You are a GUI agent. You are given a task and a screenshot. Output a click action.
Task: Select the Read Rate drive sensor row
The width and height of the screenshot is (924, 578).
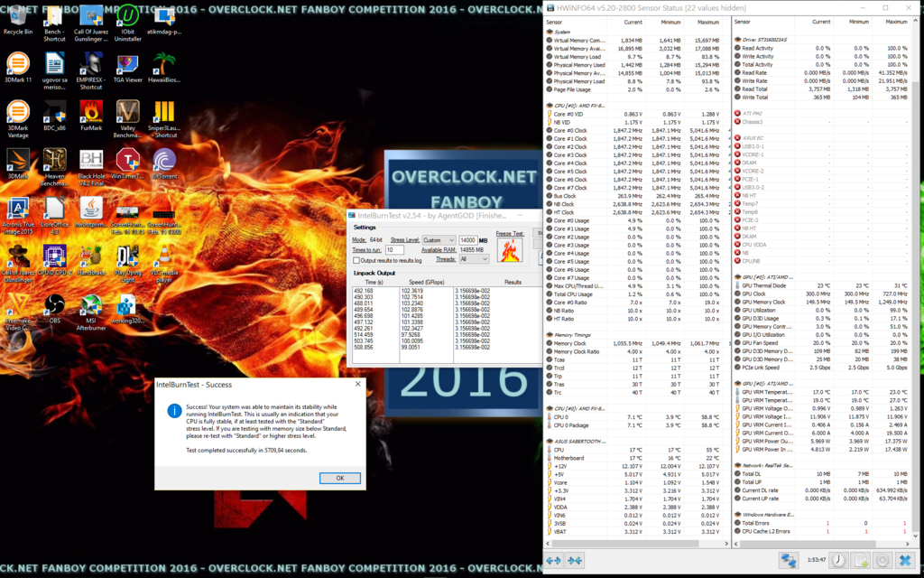tap(822, 72)
